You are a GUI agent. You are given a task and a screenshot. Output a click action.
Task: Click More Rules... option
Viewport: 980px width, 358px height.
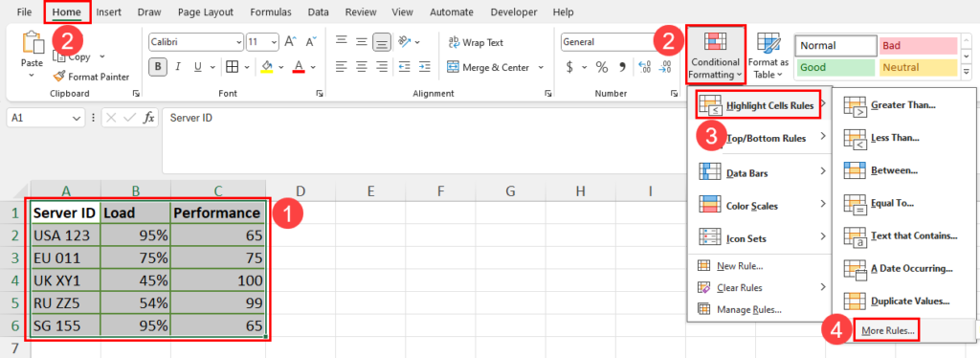tap(887, 331)
